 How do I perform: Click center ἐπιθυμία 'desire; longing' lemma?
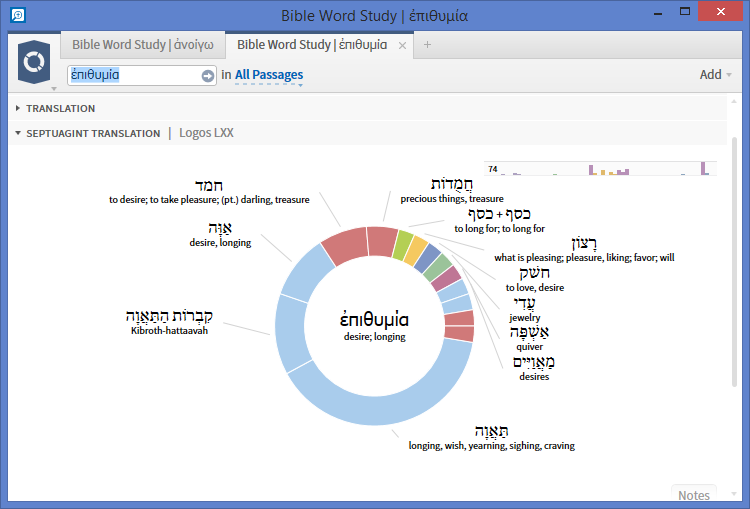[x=374, y=326]
